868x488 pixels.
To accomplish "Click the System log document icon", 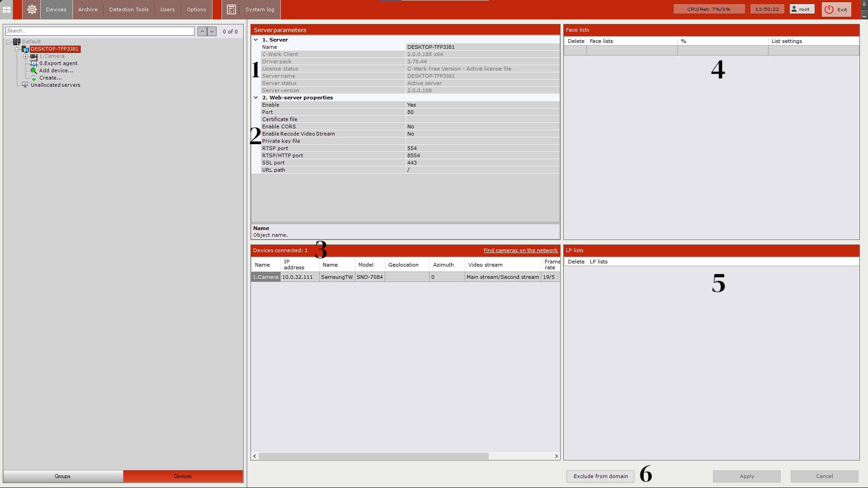I will pos(231,9).
